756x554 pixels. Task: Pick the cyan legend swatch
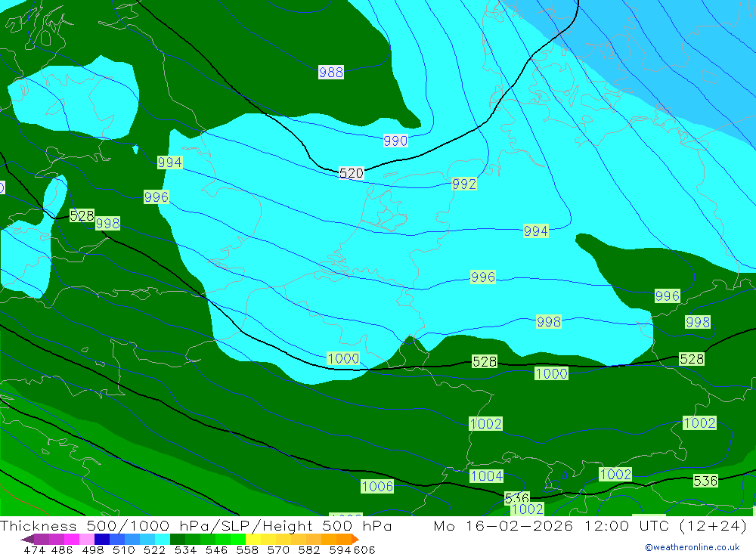[x=162, y=539]
